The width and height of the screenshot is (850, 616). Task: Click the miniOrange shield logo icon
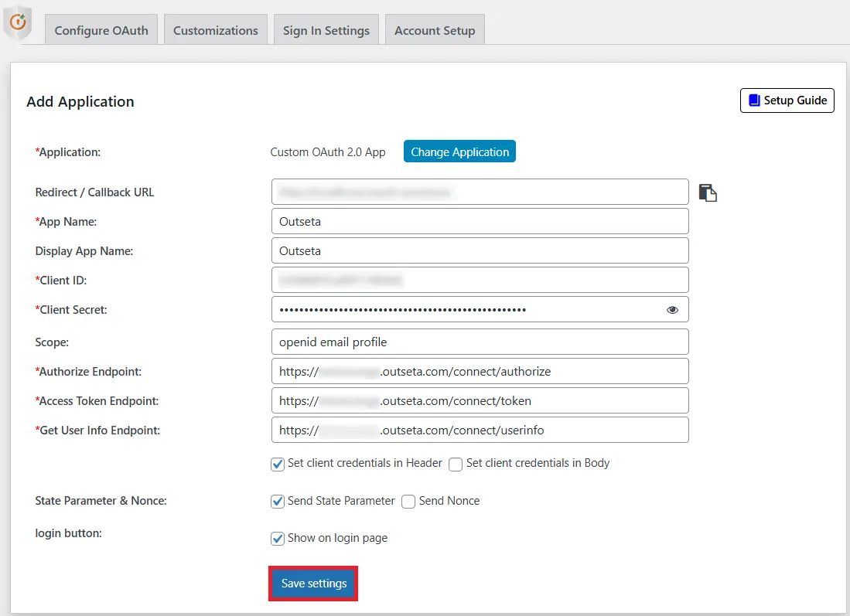coord(18,22)
